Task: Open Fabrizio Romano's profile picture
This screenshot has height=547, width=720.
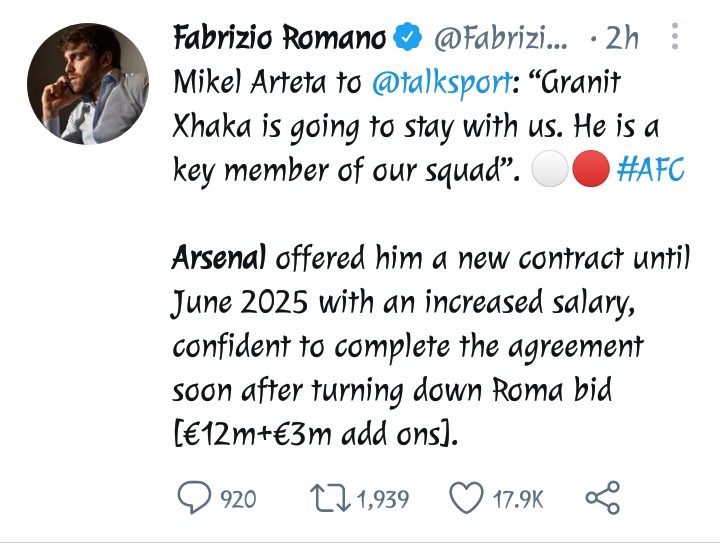Action: (x=88, y=84)
